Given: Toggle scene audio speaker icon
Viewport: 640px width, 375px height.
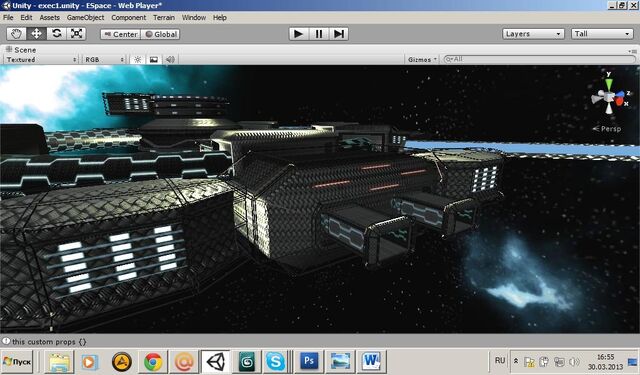Looking at the screenshot, I should click(170, 60).
